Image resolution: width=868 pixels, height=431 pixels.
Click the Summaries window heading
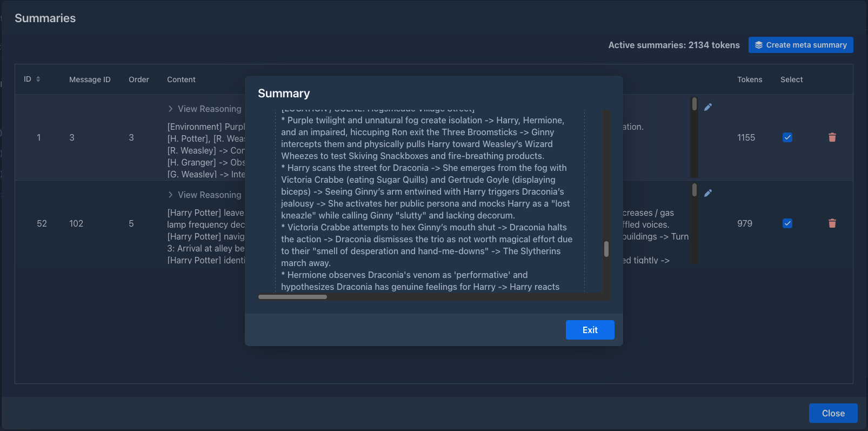point(45,18)
